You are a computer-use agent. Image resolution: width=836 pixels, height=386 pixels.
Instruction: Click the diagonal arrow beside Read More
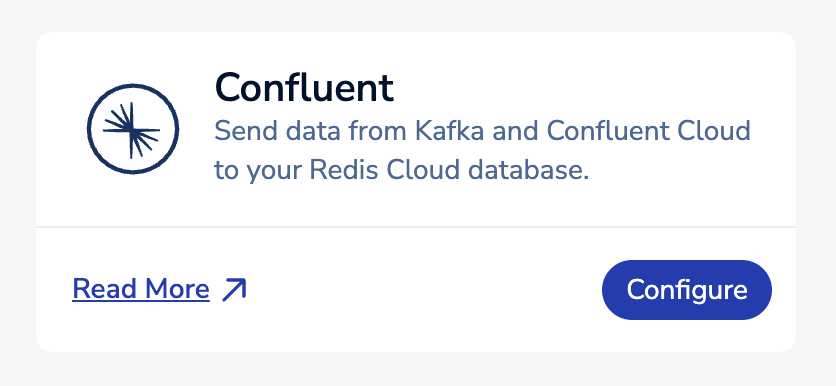point(235,290)
